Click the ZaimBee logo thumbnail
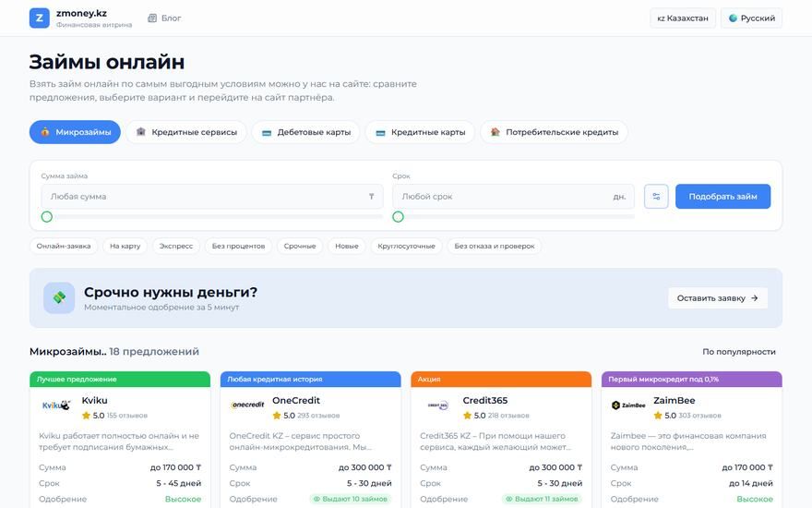 coord(628,405)
